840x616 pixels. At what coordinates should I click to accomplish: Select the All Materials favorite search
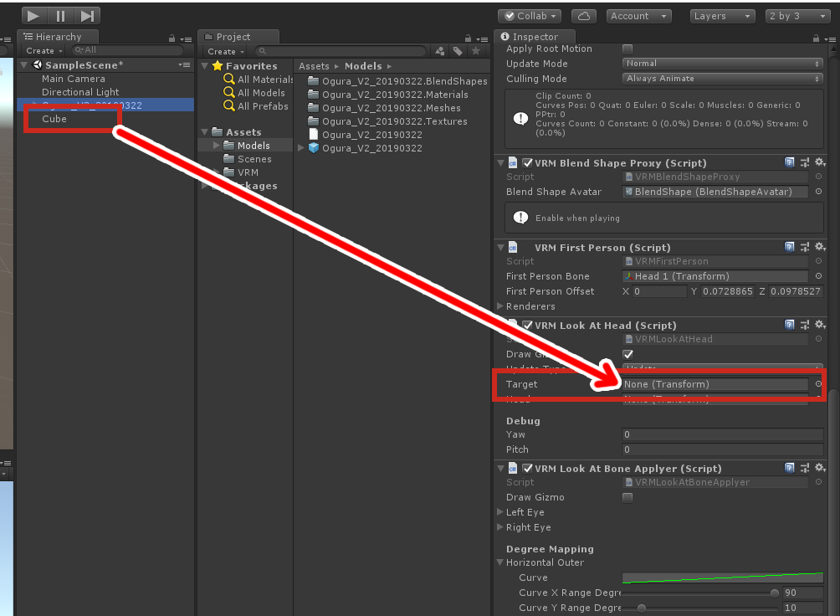coord(259,80)
